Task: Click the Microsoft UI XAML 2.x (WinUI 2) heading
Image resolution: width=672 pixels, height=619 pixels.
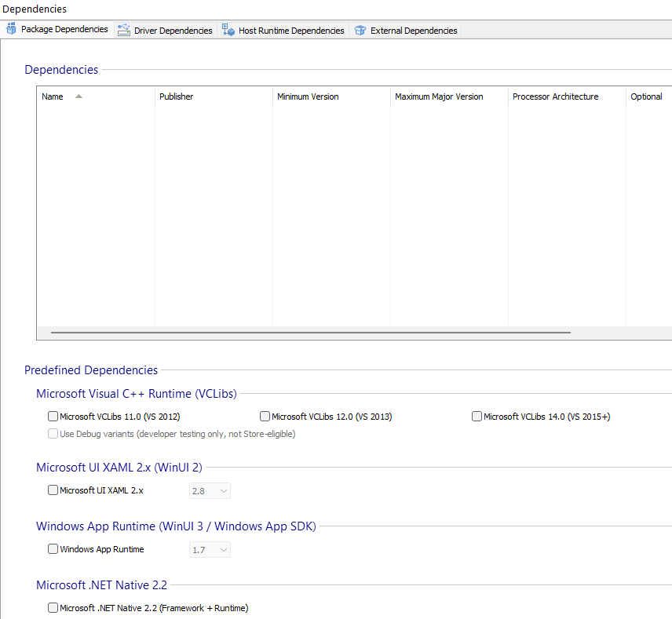Action: [119, 468]
